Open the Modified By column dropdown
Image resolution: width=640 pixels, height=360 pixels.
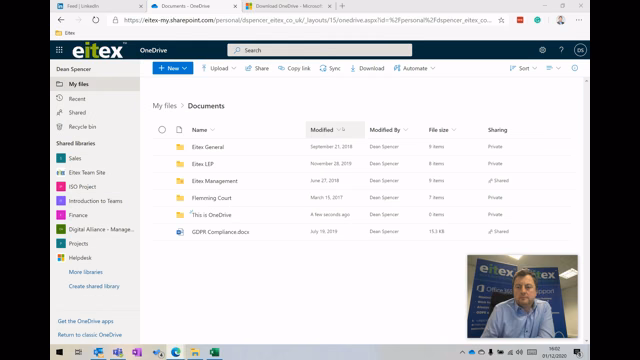(406, 130)
